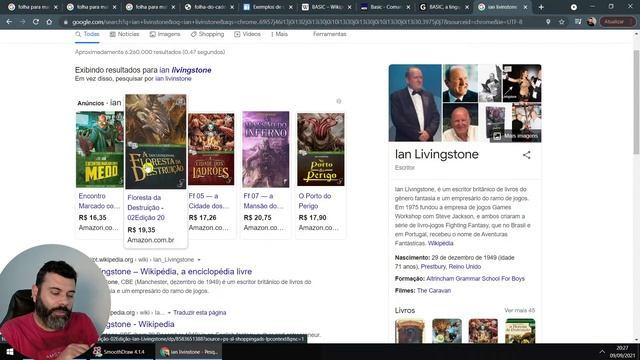Viewport: 640px width, 360px height.
Task: Switch to the Shopping tab
Action: pos(207,34)
